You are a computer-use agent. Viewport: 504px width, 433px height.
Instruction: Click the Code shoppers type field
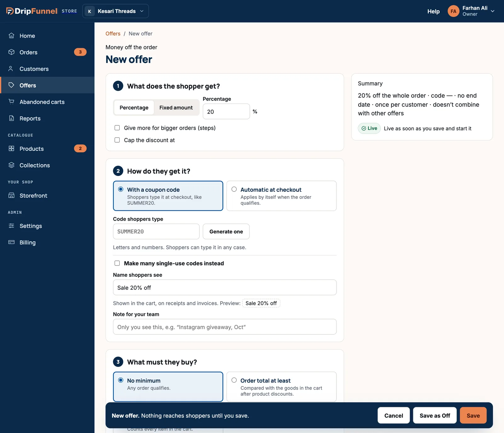pyautogui.click(x=156, y=231)
